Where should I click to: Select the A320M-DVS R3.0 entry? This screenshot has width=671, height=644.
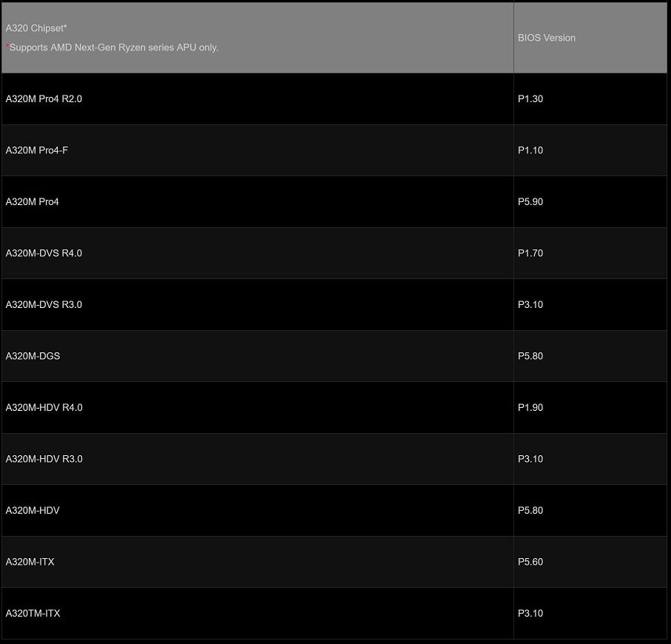[44, 304]
